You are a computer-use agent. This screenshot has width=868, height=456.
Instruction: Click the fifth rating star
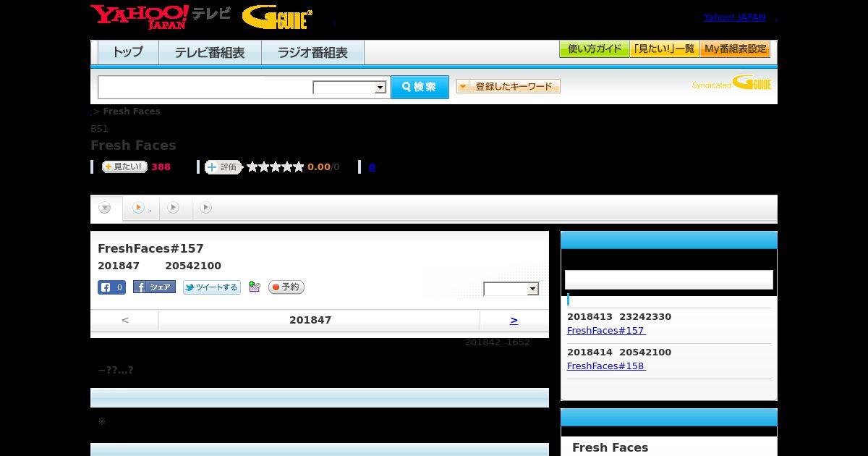[x=299, y=167]
